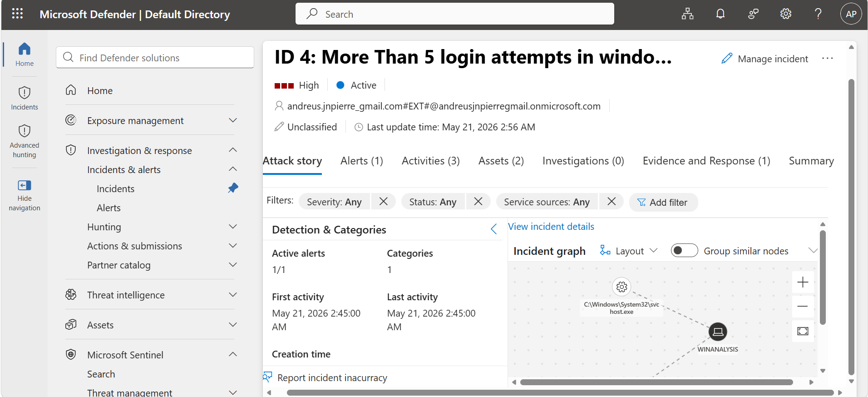Click Manage incident
Viewport: 868px width, 397px height.
765,59
